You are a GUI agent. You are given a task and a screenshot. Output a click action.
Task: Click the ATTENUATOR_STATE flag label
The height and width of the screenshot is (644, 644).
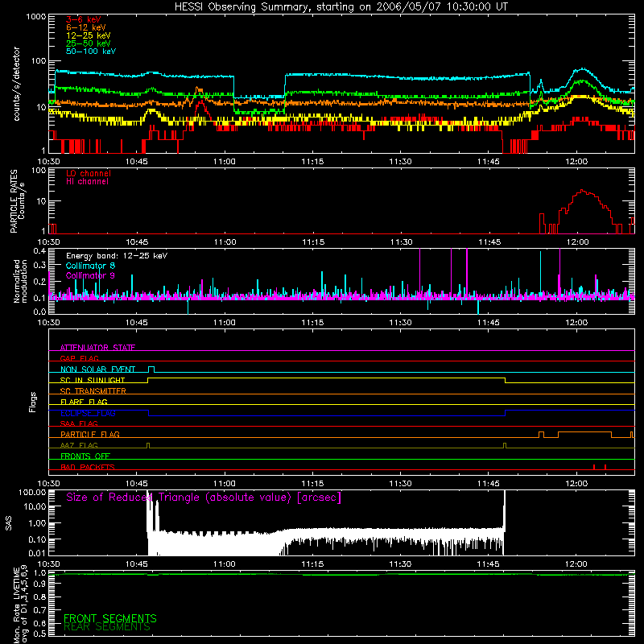point(97,348)
